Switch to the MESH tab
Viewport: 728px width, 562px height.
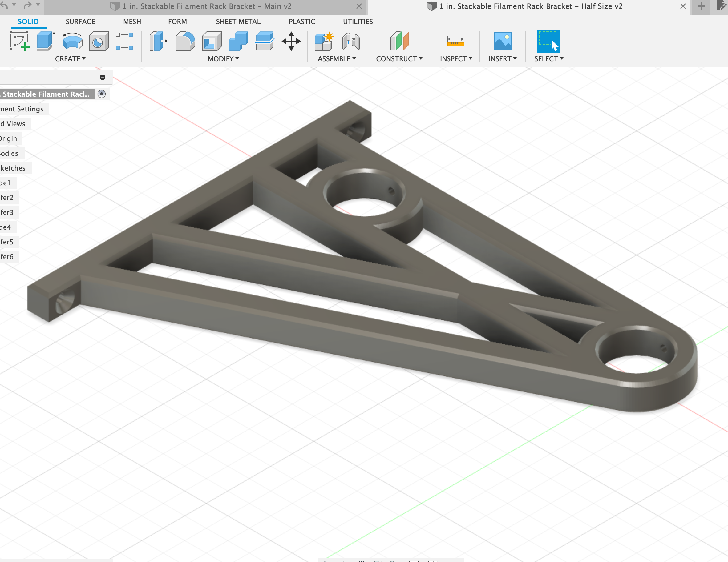click(x=132, y=22)
